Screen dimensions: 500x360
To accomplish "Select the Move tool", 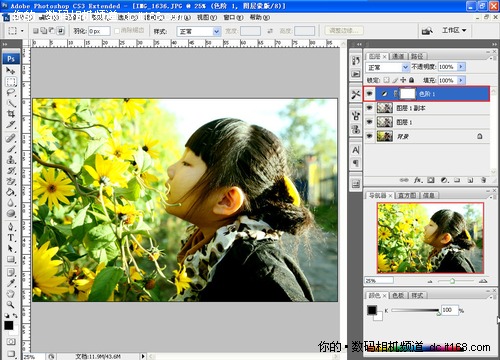I will (11, 70).
